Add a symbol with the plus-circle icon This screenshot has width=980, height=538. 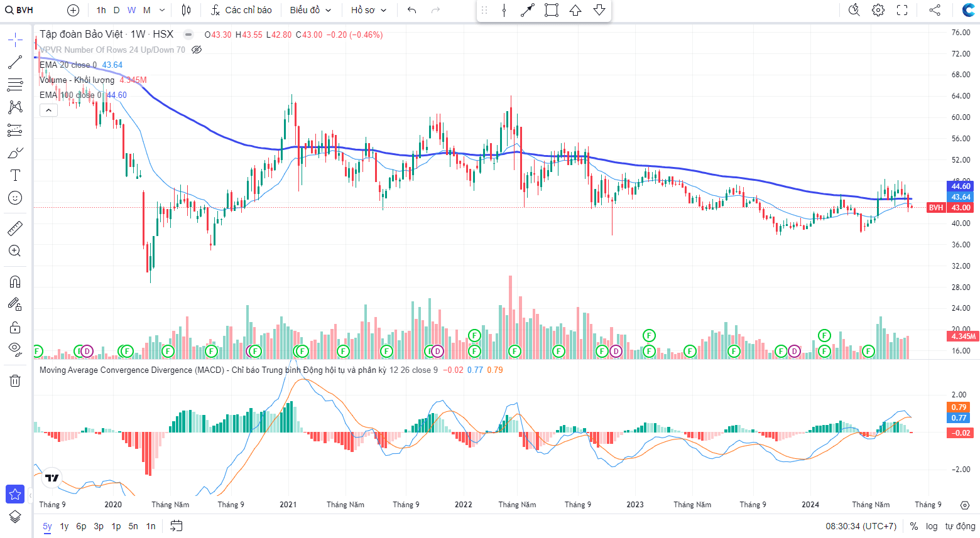click(73, 10)
